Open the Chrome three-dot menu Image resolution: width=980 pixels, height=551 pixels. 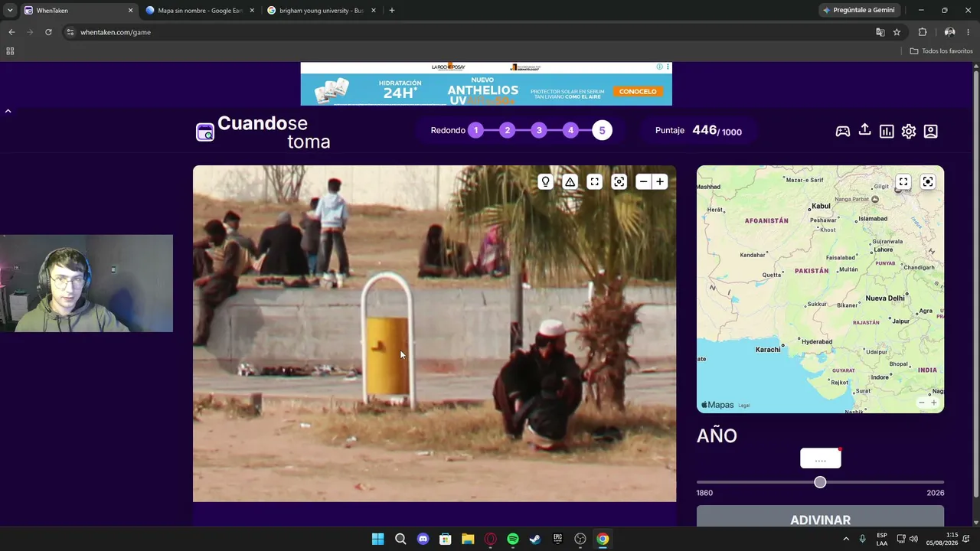tap(969, 32)
